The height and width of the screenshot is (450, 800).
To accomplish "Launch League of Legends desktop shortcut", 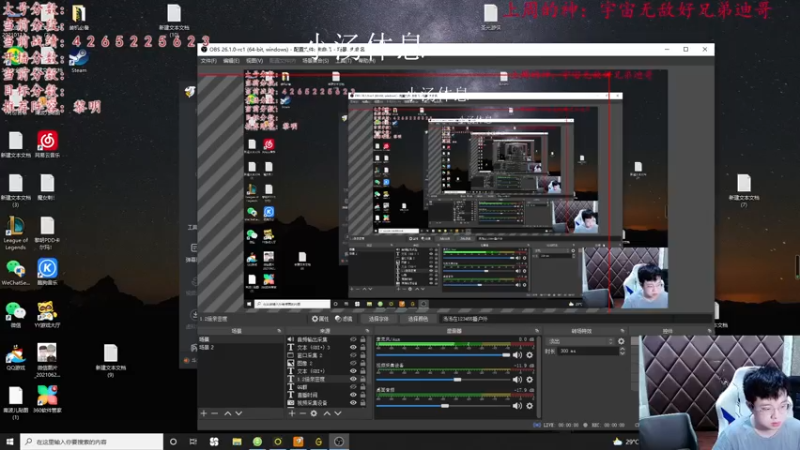I will pos(15,233).
